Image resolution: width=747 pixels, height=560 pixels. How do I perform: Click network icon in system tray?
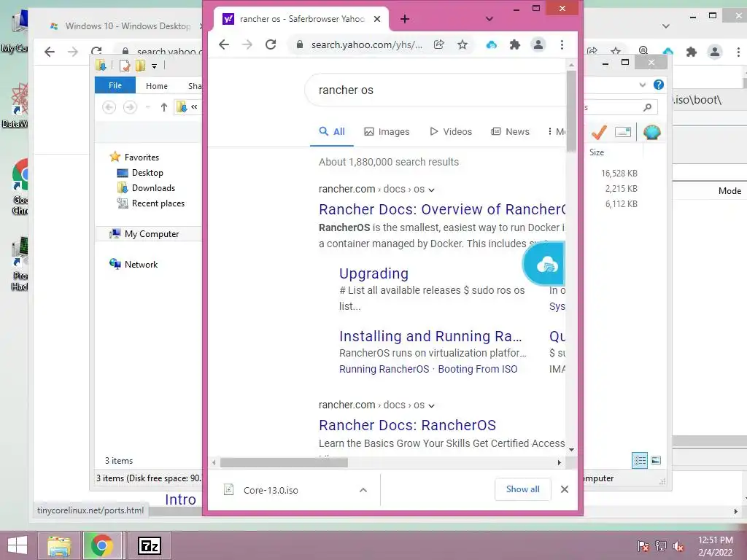[661, 546]
